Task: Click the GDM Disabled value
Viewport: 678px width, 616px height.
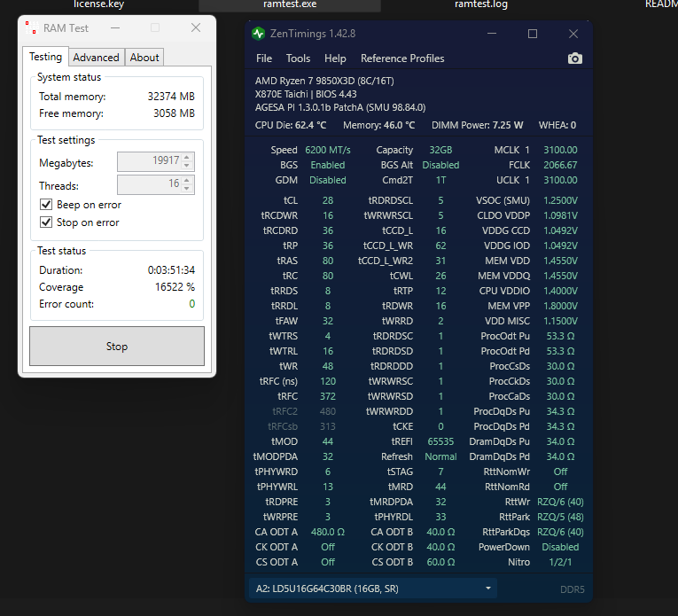Action: pyautogui.click(x=328, y=180)
